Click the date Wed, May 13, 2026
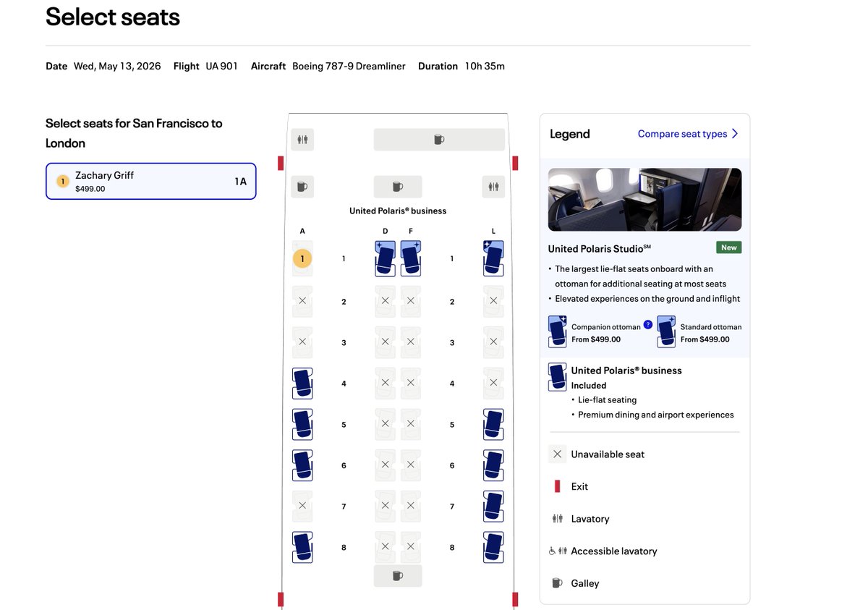 pyautogui.click(x=117, y=66)
